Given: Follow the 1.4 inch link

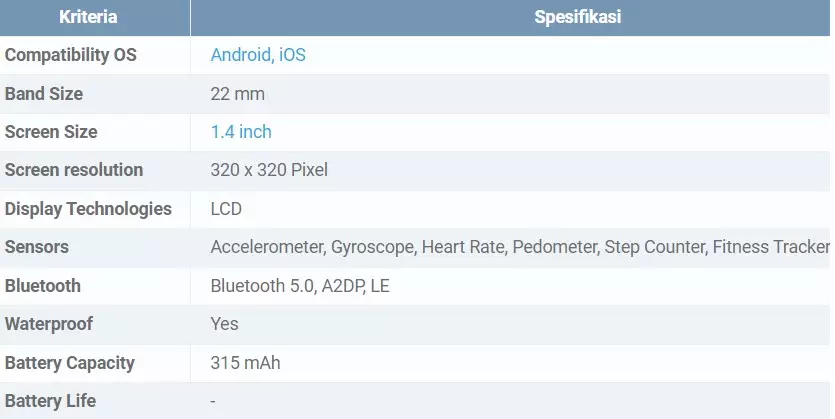Looking at the screenshot, I should (241, 132).
